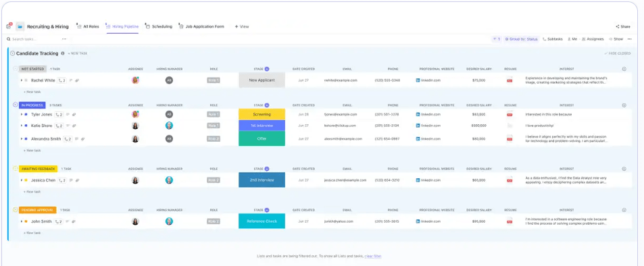Open the Resume PDF for Jessica Chen
Viewport: 644px width, 266px height.
pos(510,180)
